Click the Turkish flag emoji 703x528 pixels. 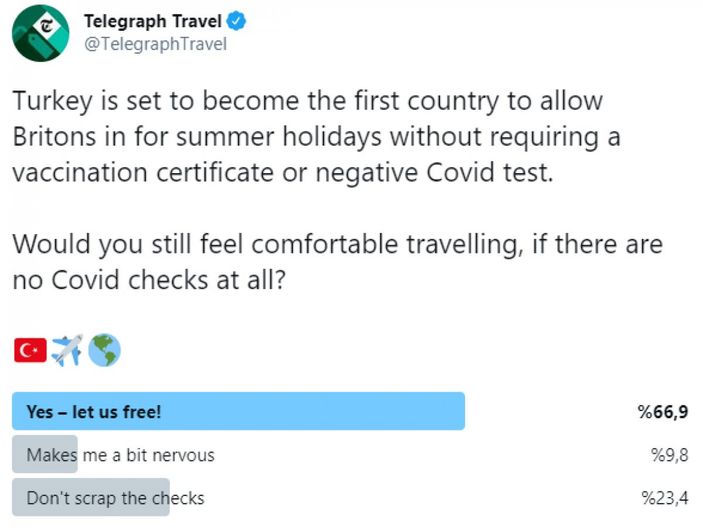[x=30, y=350]
